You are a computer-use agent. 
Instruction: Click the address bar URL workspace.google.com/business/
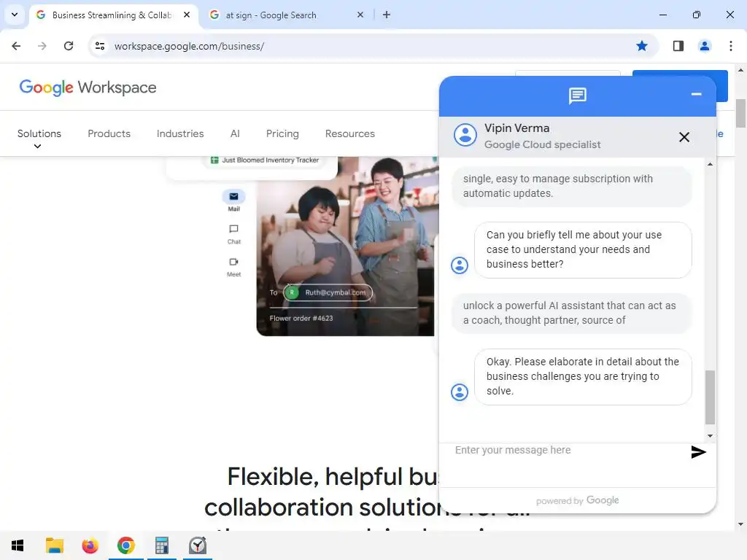pyautogui.click(x=189, y=46)
